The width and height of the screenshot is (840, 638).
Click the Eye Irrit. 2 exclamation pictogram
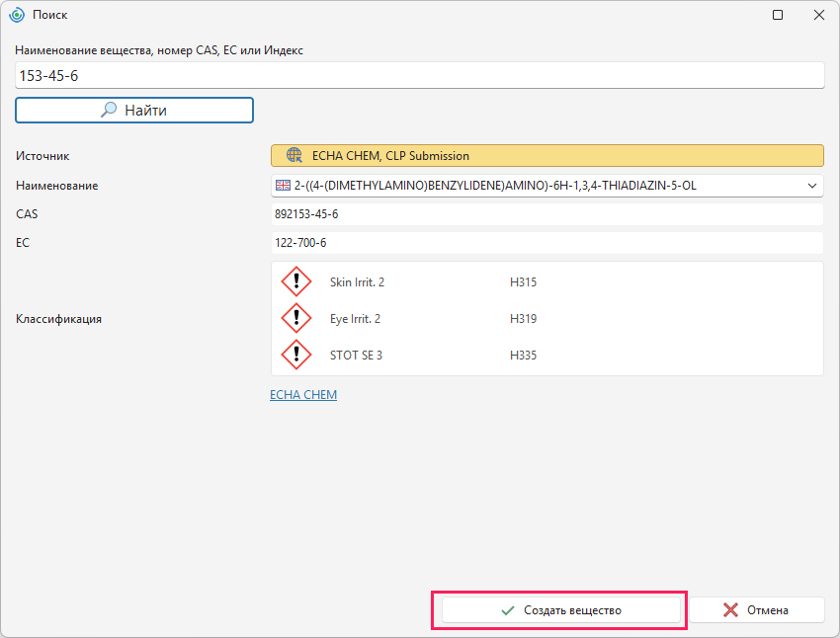pos(296,318)
